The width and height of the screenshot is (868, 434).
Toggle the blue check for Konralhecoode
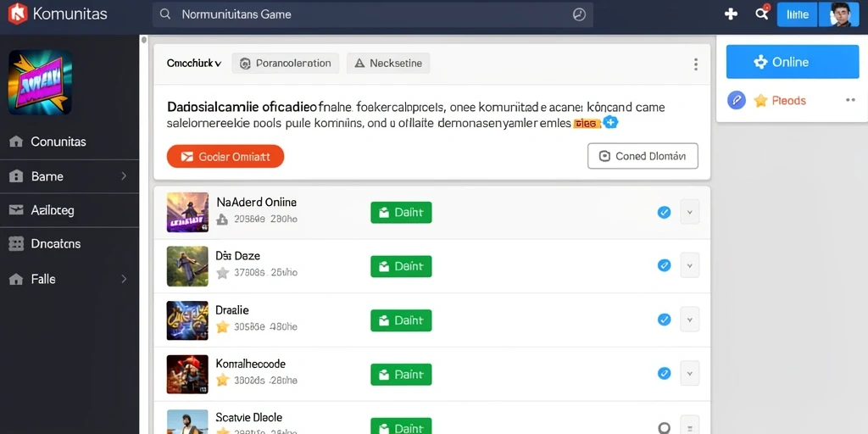pos(664,373)
